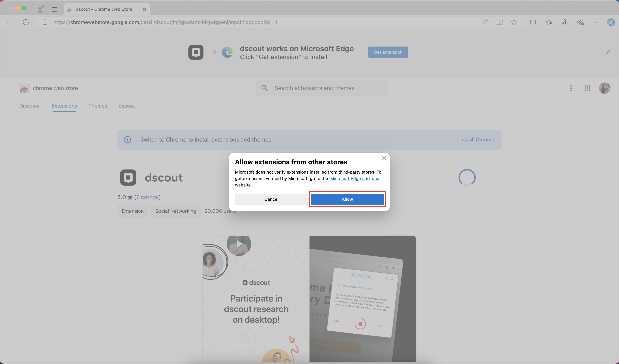
Task: Click the Extension category chip
Action: [133, 211]
